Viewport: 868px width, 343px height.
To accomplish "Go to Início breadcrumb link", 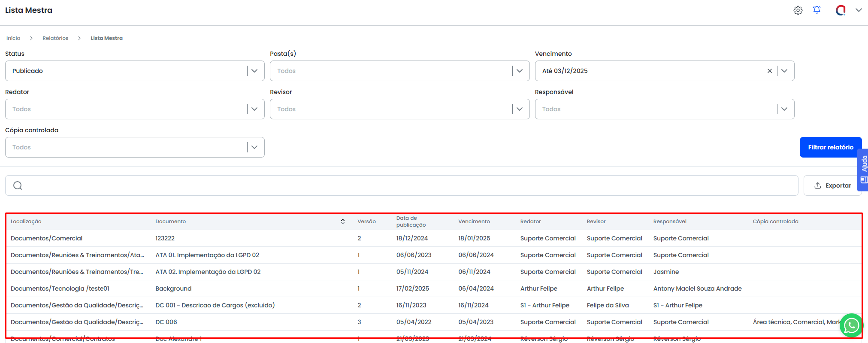I will pos(13,38).
